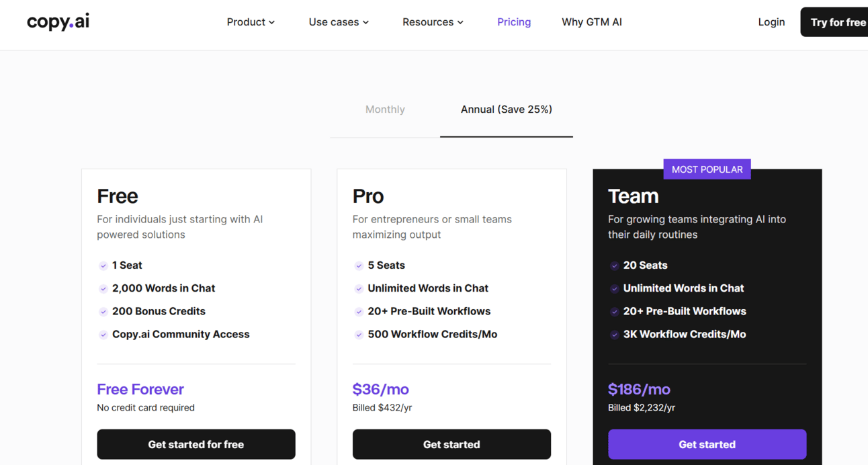
Task: Click checkmark next to Copy.ai Community Access
Action: pyautogui.click(x=103, y=335)
